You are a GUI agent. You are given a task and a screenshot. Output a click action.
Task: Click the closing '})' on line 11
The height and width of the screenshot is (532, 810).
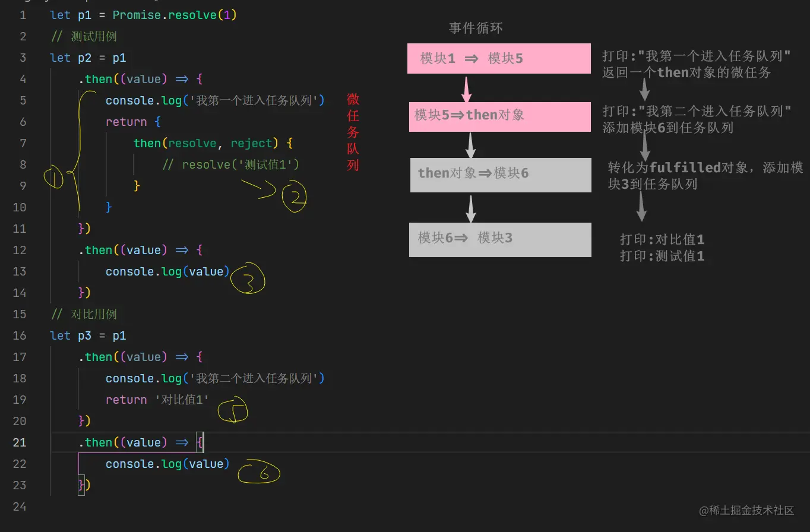(x=84, y=229)
